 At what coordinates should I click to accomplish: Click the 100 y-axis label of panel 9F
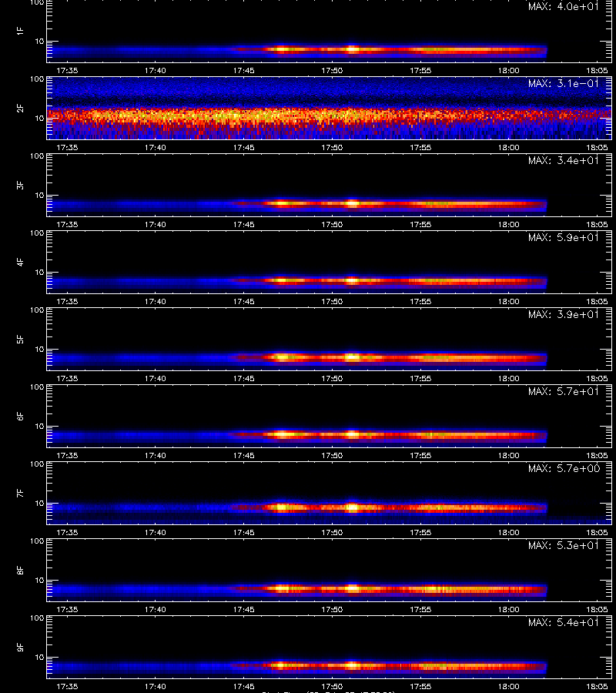[x=37, y=618]
